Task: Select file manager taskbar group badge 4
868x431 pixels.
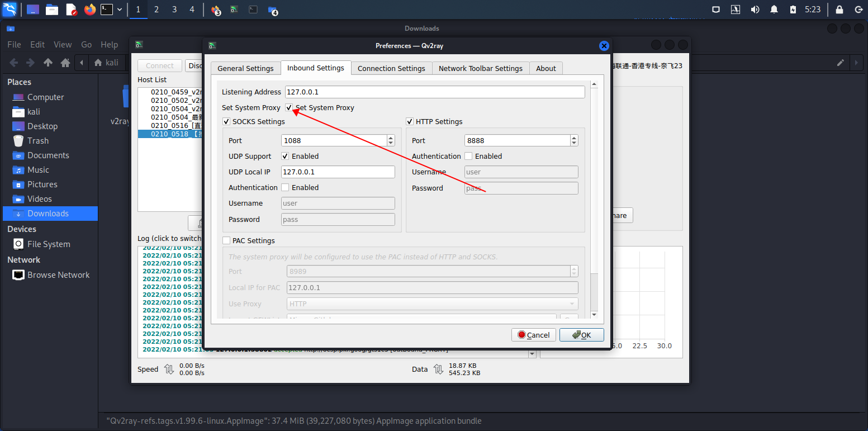Action: click(x=272, y=10)
